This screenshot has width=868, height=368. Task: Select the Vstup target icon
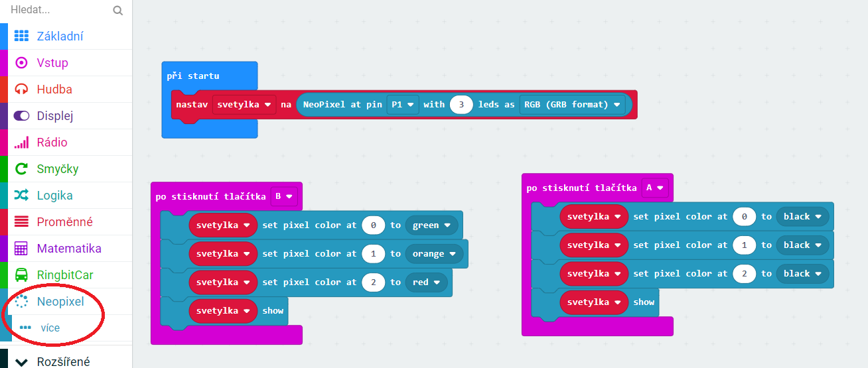(22, 63)
